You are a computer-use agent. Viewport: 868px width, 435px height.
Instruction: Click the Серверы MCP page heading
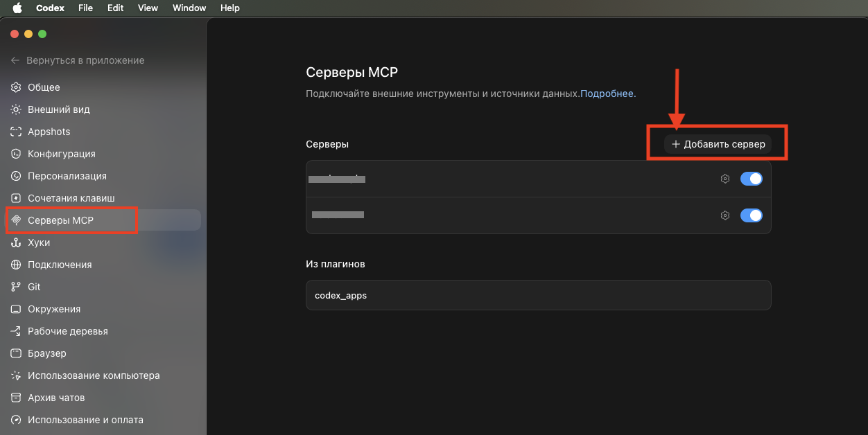[352, 72]
